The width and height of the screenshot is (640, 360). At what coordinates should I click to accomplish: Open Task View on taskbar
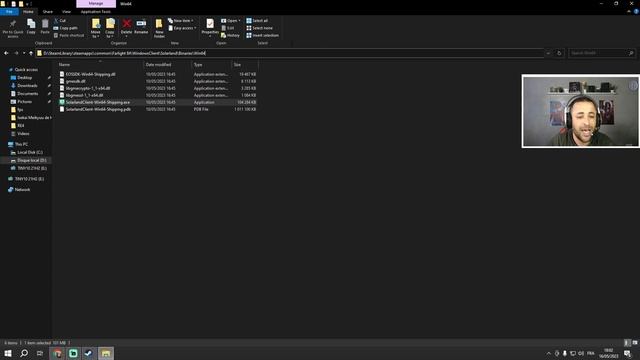pos(40,353)
